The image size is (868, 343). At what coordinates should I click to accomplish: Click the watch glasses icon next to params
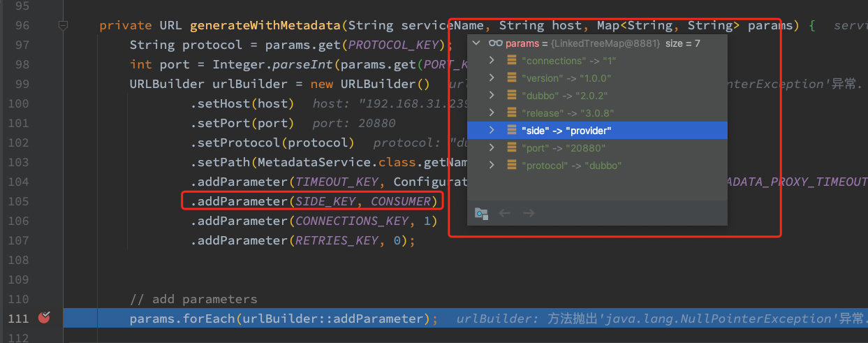coord(495,43)
